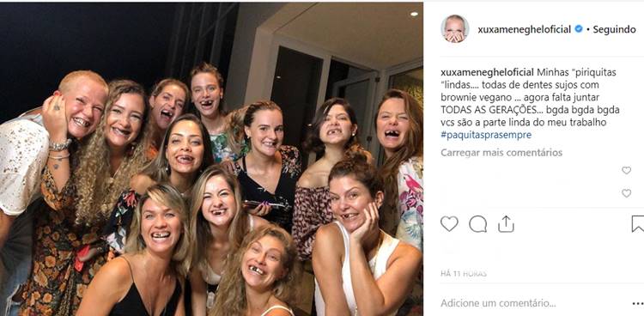Toggle the Seguindo follow status
644x316 pixels.
click(614, 29)
